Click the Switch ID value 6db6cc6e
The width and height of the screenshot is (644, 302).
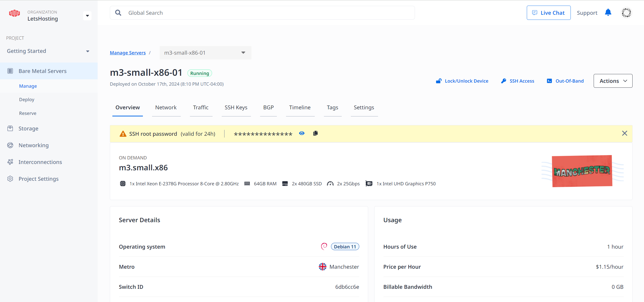(x=347, y=287)
